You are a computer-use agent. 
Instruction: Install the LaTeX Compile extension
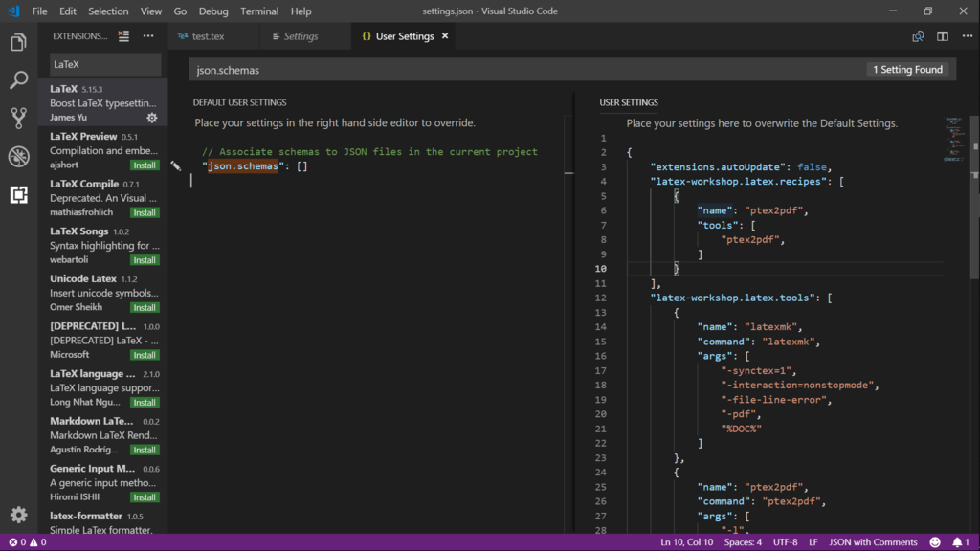(145, 212)
